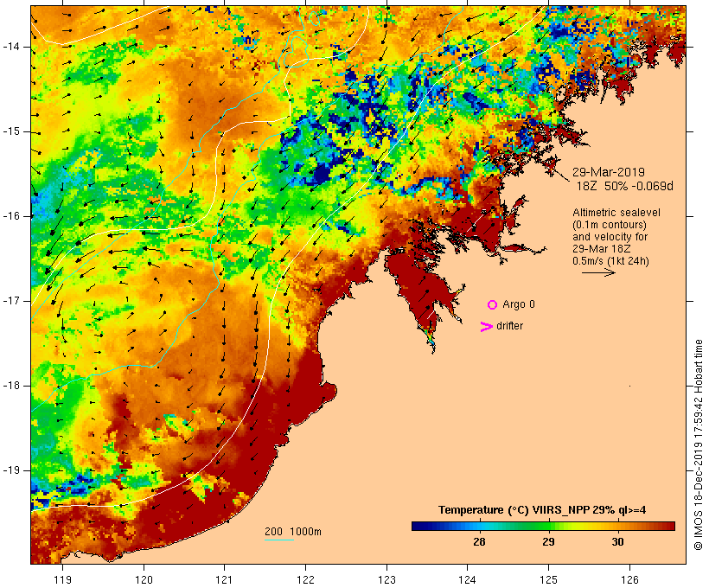Click the cyan 200m isobath legend line
The image size is (709, 588).
pyautogui.click(x=279, y=540)
